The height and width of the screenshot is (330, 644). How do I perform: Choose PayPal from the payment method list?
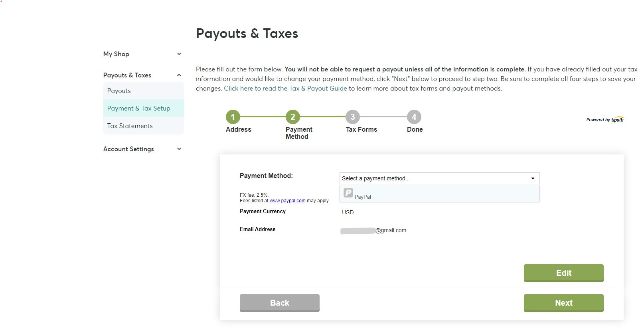(439, 194)
